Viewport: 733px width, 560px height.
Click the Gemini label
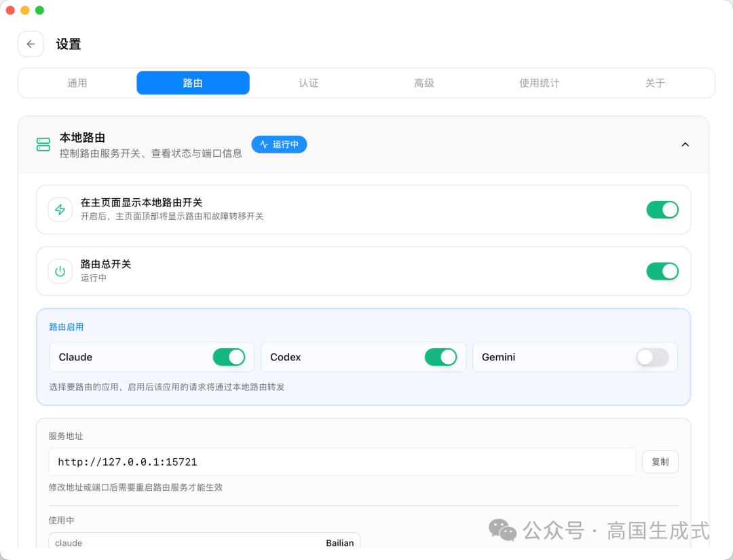pyautogui.click(x=498, y=357)
